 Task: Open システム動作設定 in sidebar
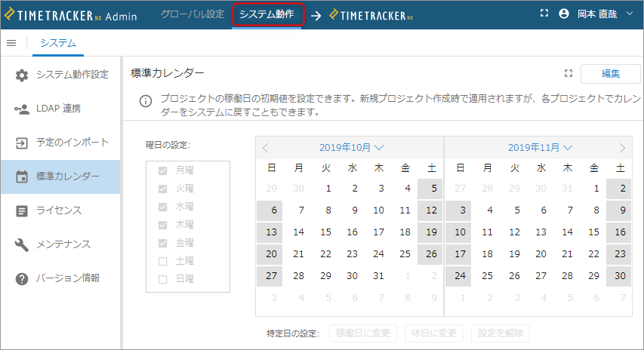coord(61,75)
